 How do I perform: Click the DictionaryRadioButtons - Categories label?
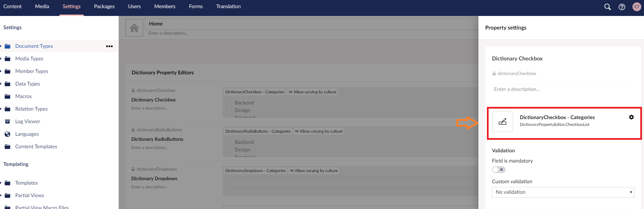click(x=258, y=131)
